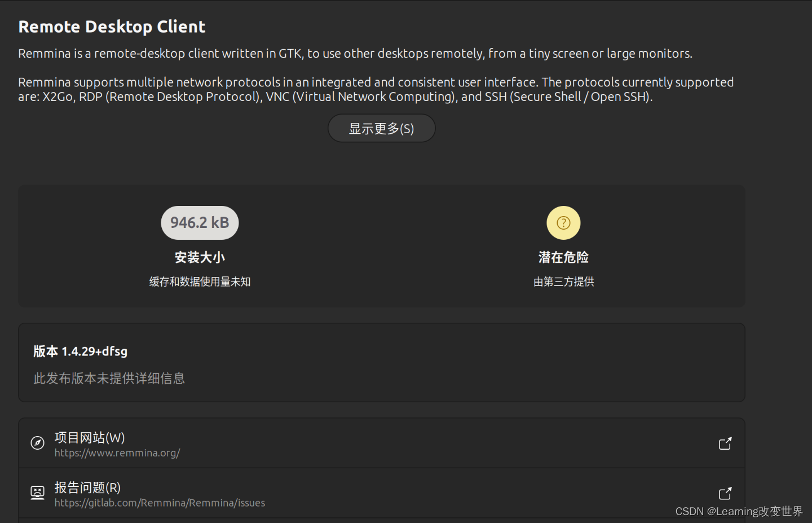Select the 版本 1.4.29+dfsg heading
This screenshot has width=812, height=523.
[80, 351]
